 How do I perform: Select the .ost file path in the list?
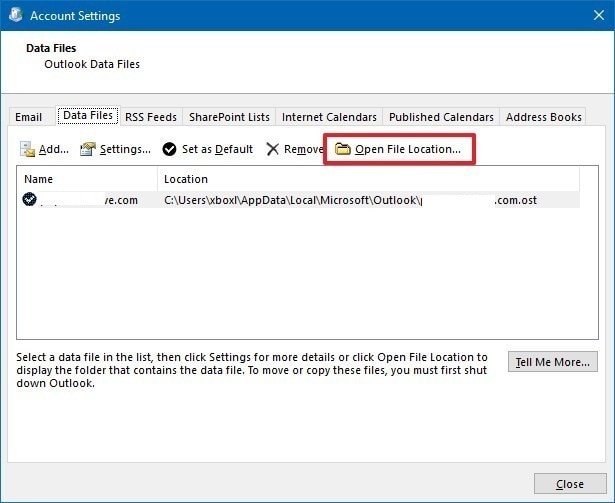coord(350,200)
